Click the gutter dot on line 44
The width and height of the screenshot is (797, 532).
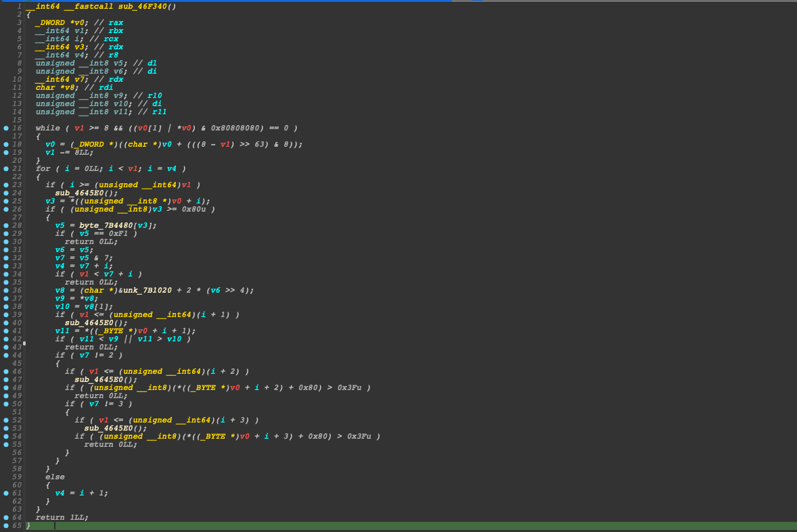pyautogui.click(x=6, y=356)
